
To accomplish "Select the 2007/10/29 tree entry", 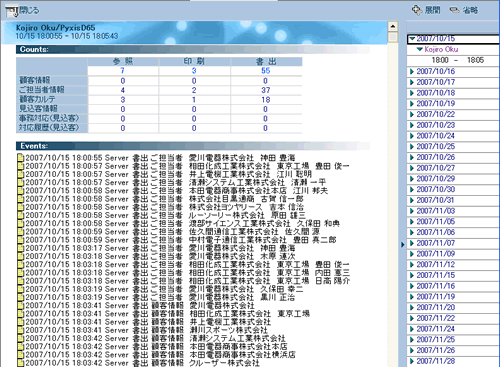I will (x=436, y=179).
